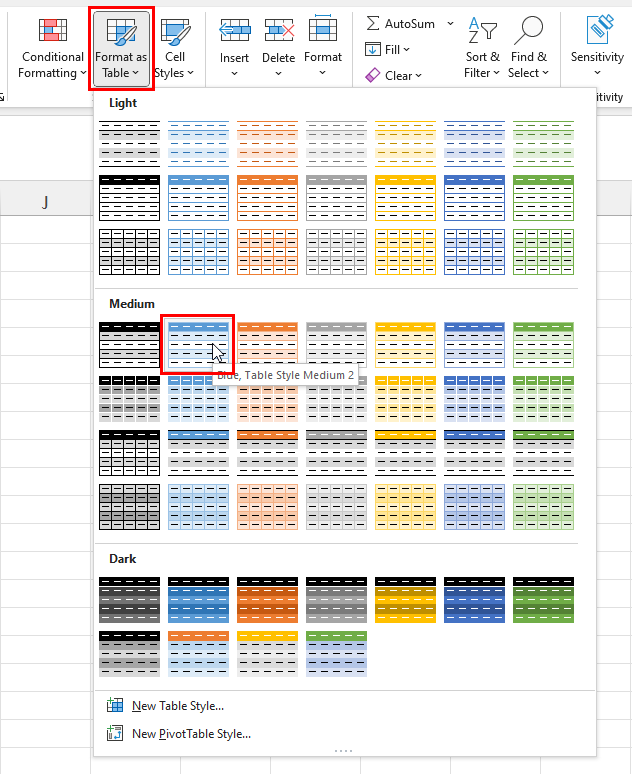Select green gridded Light style, third row
The width and height of the screenshot is (632, 774).
click(x=544, y=252)
